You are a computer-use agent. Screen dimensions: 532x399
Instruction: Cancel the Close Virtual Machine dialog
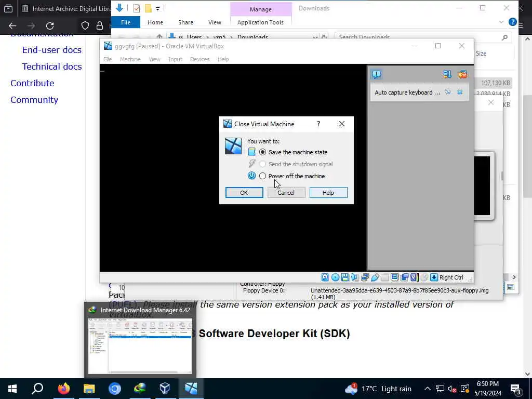coord(286,193)
